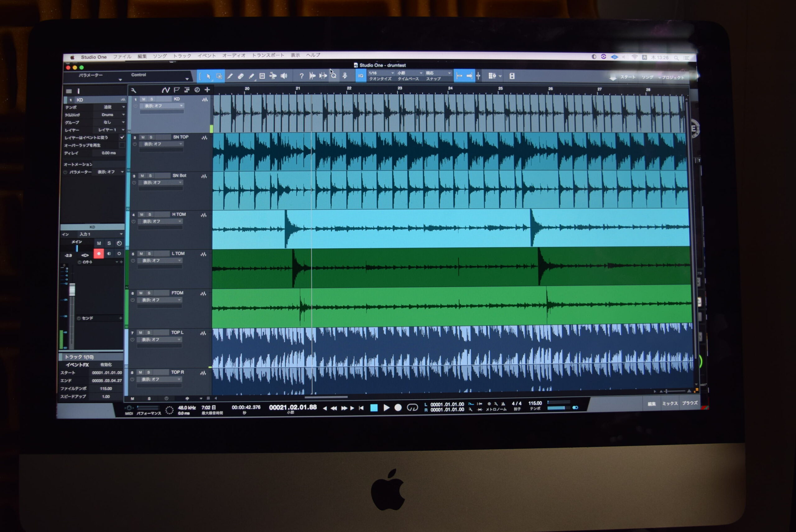Select the Eraser tool
The image size is (796, 532).
(x=241, y=76)
